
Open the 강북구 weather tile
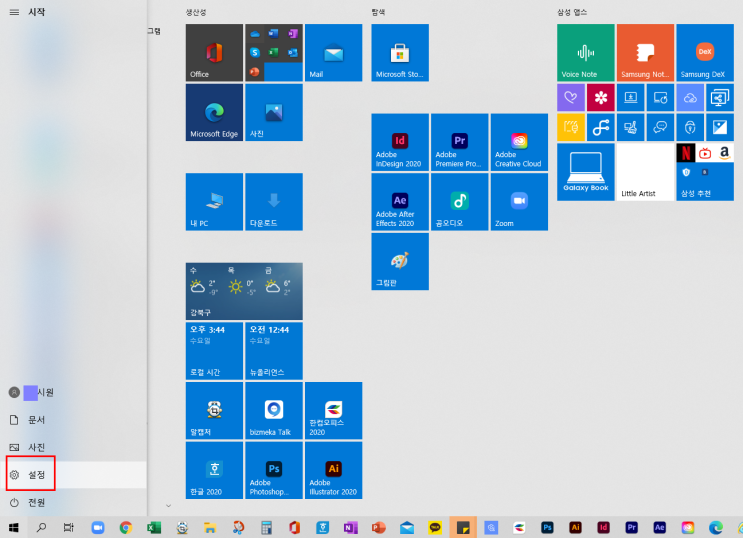point(244,292)
